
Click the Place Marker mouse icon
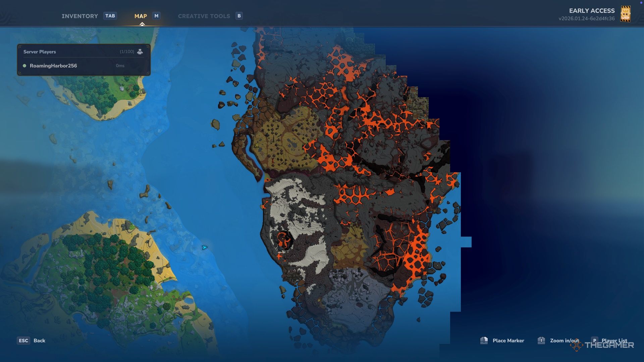pos(484,341)
